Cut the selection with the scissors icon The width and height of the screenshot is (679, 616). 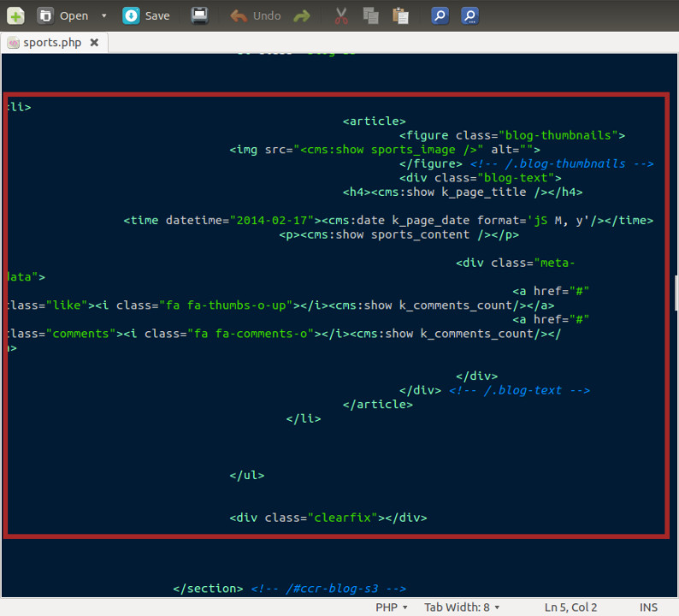pyautogui.click(x=341, y=16)
